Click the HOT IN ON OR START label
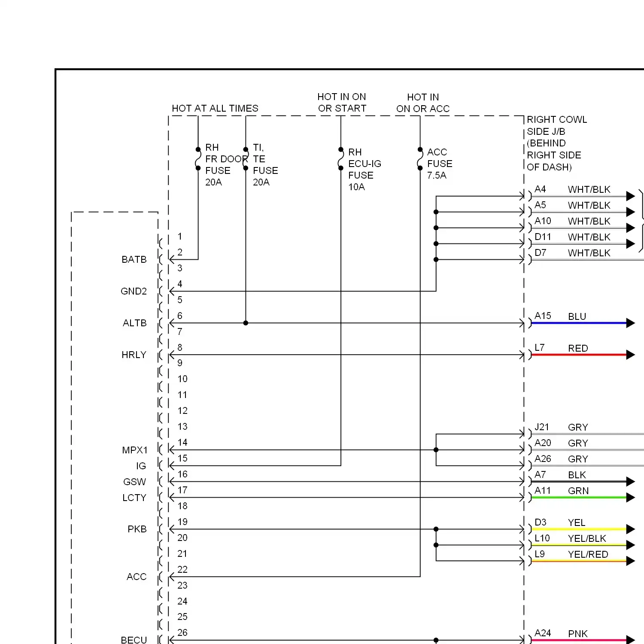644x644 pixels. [x=342, y=103]
